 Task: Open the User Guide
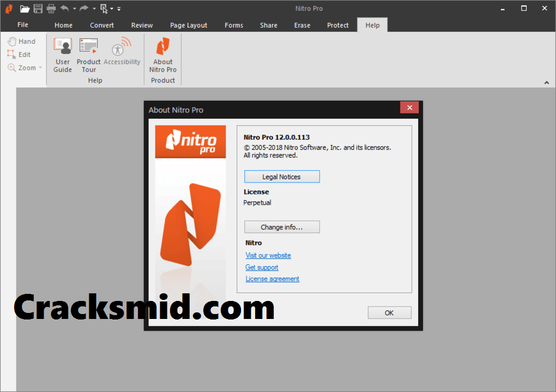click(63, 56)
